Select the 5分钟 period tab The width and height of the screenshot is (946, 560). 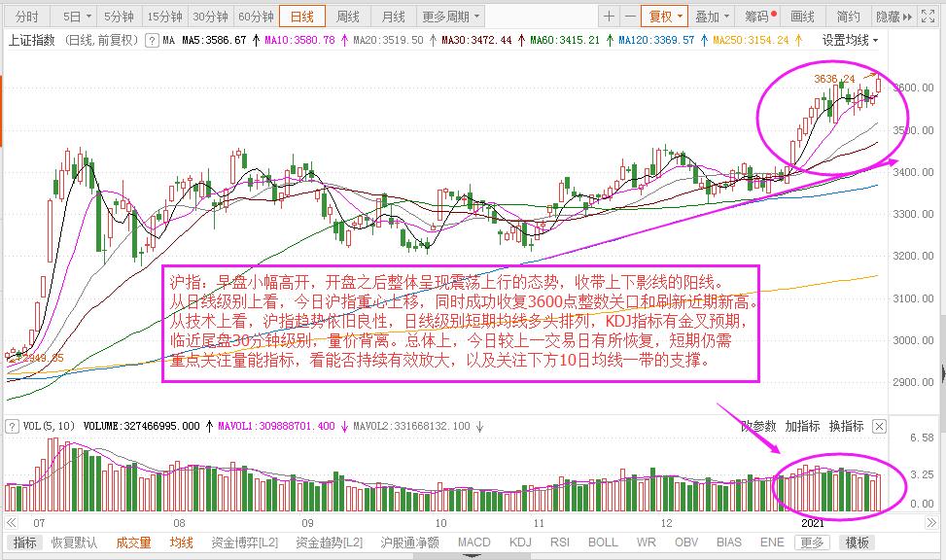(x=119, y=17)
